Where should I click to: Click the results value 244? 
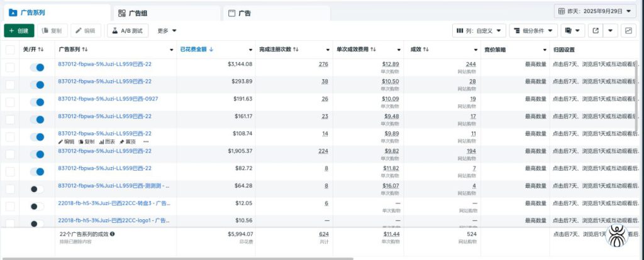click(470, 64)
